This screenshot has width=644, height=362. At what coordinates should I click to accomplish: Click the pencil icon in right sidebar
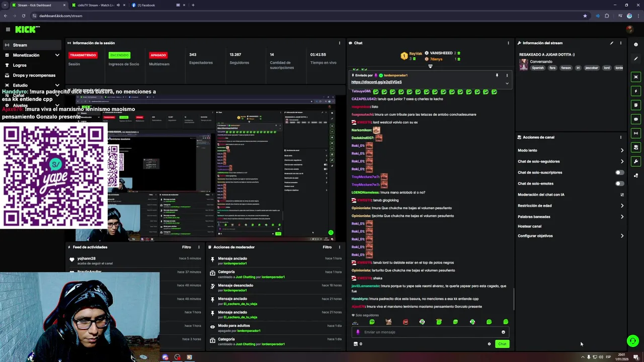636,59
